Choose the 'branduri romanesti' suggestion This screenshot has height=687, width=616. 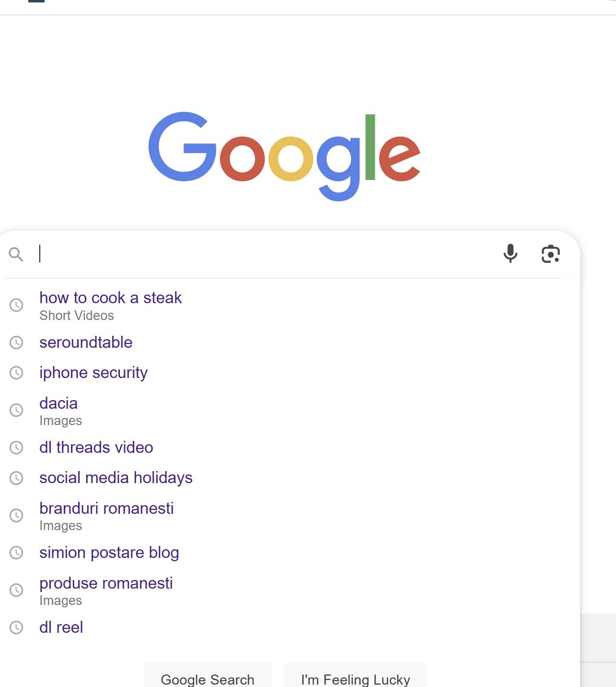point(106,509)
